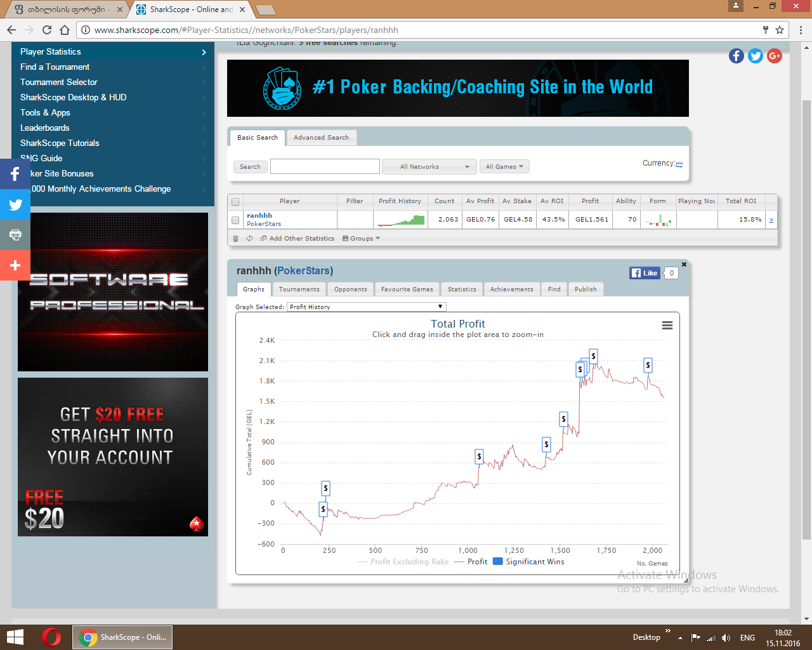Click the PokerStars link in panel title
This screenshot has height=650, width=812.
[x=304, y=271]
